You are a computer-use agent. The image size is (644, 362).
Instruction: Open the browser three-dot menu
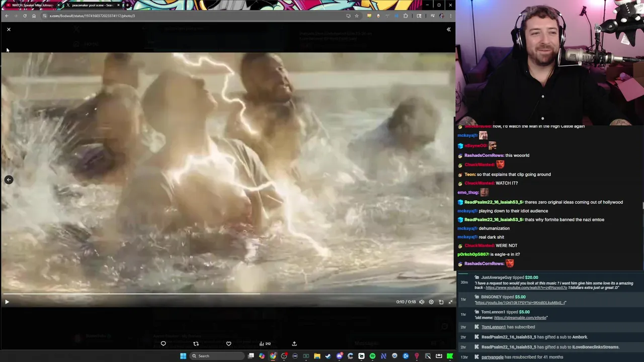coord(450,16)
